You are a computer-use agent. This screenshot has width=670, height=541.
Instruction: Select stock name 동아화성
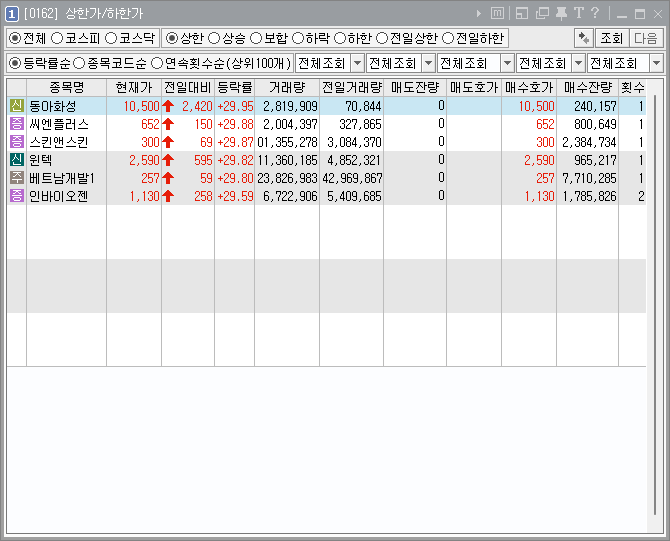pos(53,106)
